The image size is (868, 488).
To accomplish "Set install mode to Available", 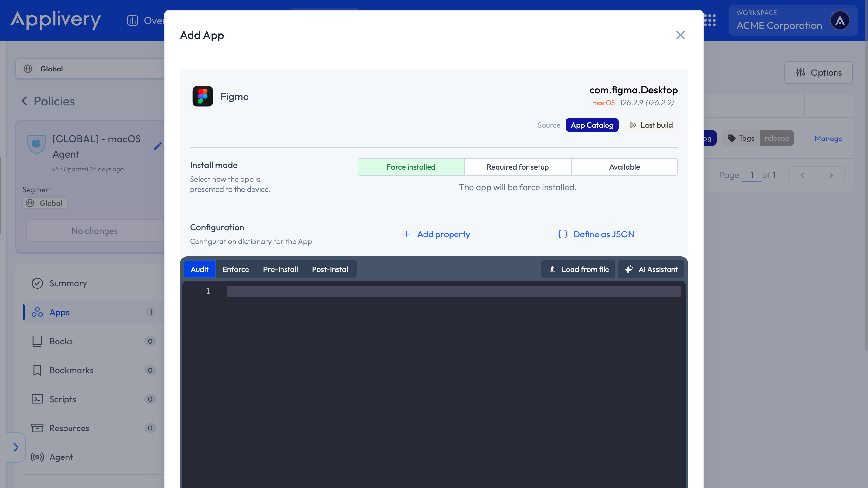I will pos(624,166).
